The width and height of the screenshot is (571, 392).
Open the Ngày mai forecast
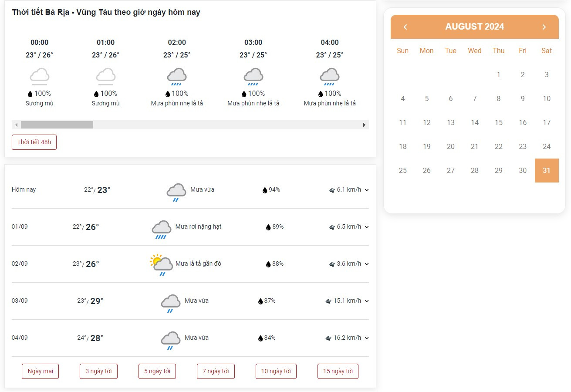41,371
